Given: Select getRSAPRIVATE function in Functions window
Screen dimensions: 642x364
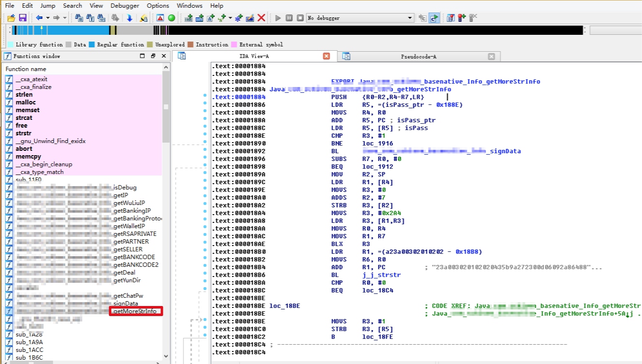Looking at the screenshot, I should pyautogui.click(x=134, y=233).
